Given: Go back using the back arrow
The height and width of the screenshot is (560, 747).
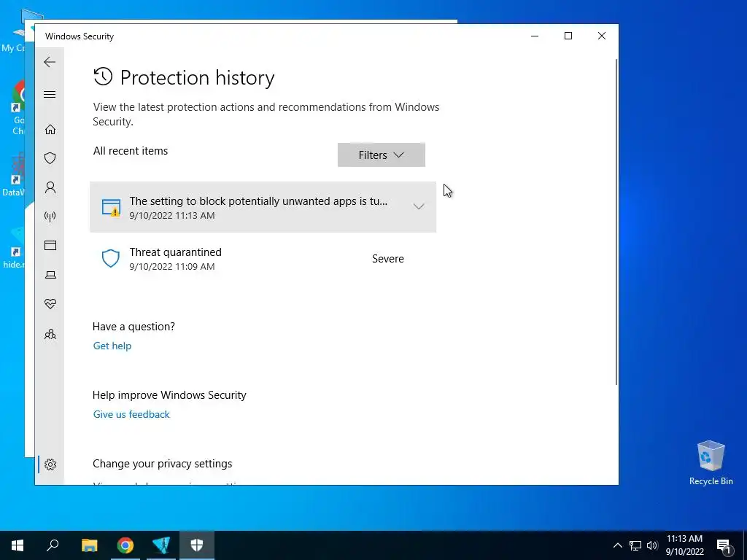Looking at the screenshot, I should [x=50, y=62].
